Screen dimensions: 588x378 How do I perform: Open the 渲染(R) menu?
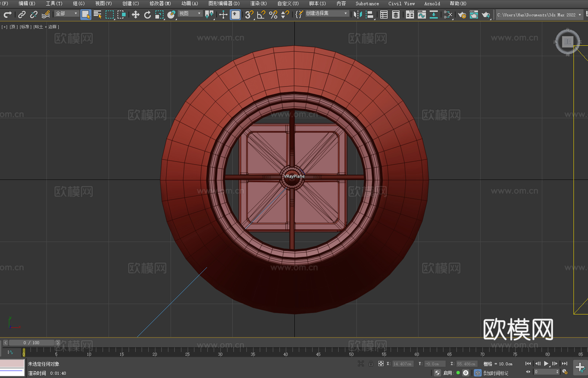tap(258, 3)
